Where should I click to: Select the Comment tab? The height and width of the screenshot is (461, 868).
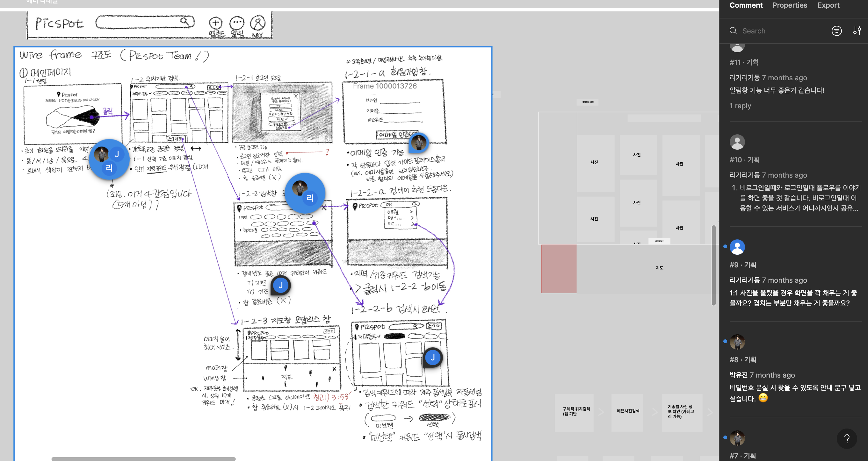click(746, 5)
